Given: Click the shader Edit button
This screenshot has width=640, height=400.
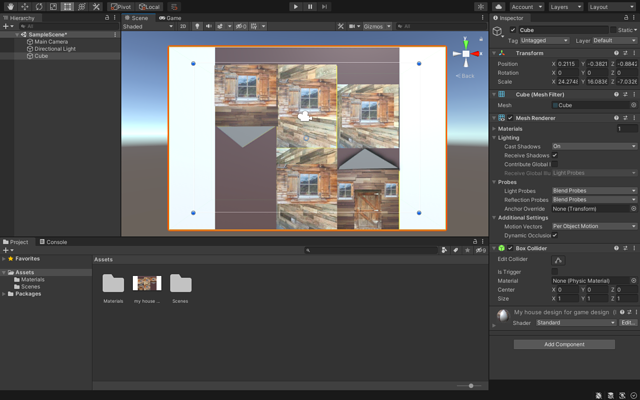Looking at the screenshot, I should pyautogui.click(x=628, y=322).
